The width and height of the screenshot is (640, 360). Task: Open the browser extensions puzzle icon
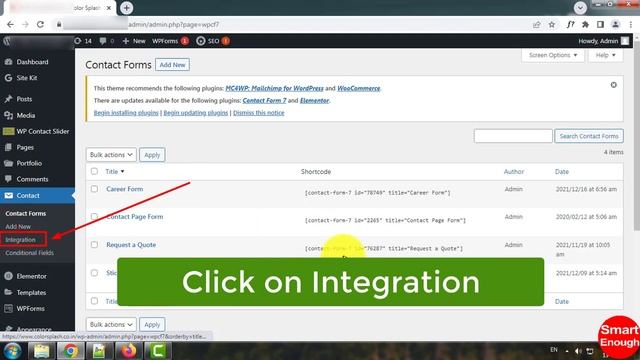pos(585,24)
